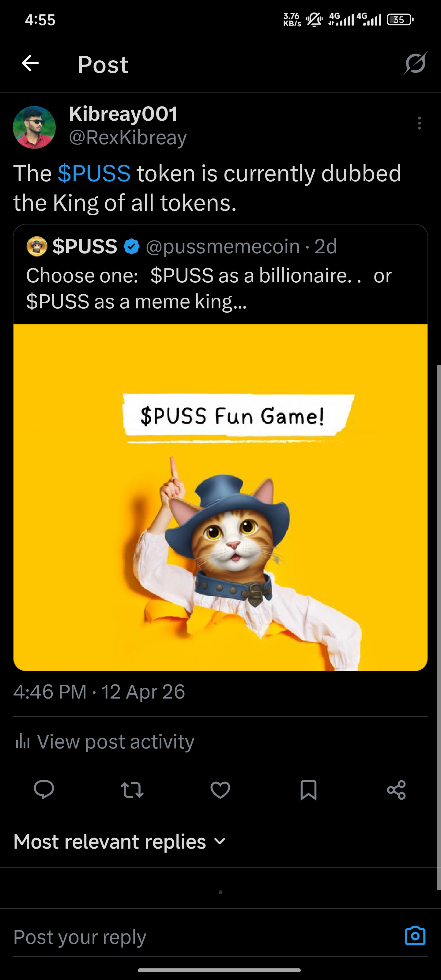This screenshot has width=441, height=980.
Task: Tap the camera icon in reply bar
Action: click(415, 936)
